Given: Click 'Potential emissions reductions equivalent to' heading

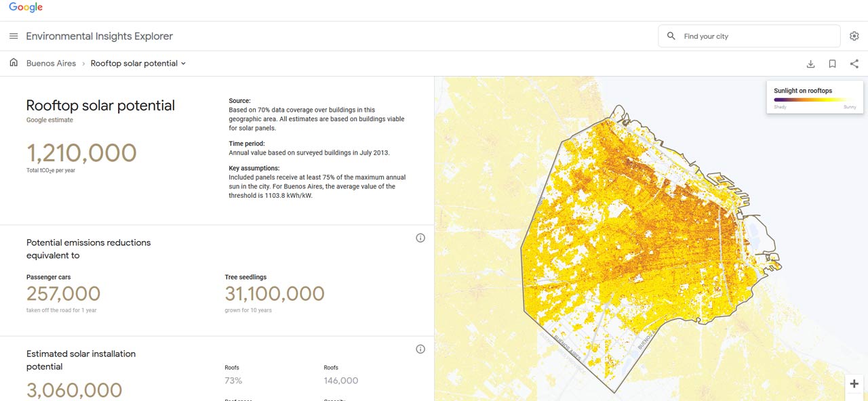Looking at the screenshot, I should pos(89,249).
